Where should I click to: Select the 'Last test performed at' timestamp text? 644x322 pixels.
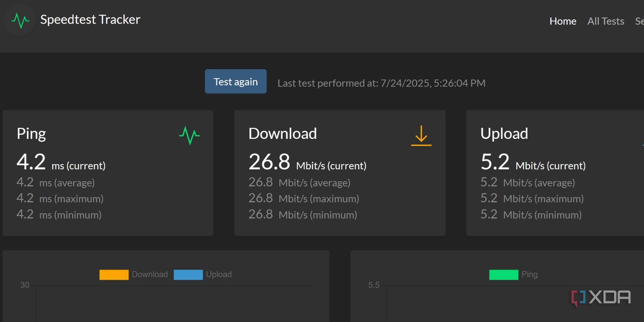pos(381,83)
